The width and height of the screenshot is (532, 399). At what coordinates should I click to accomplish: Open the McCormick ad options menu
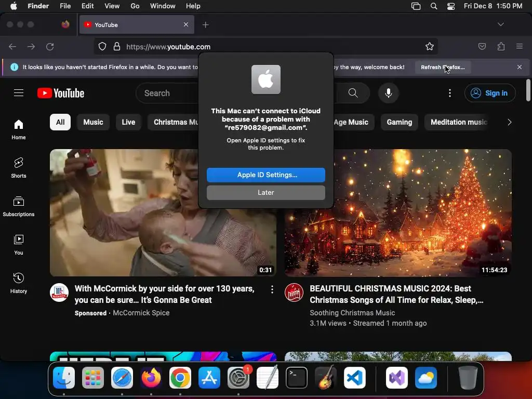[x=272, y=289]
